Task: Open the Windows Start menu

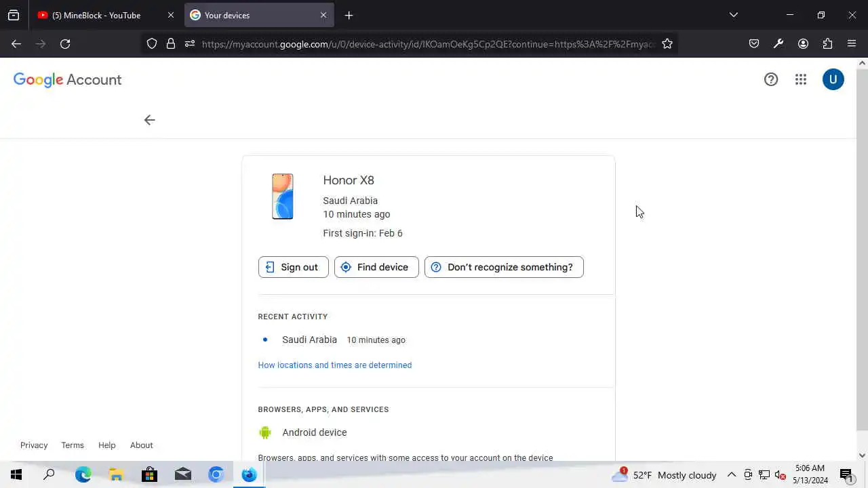Action: click(x=16, y=474)
